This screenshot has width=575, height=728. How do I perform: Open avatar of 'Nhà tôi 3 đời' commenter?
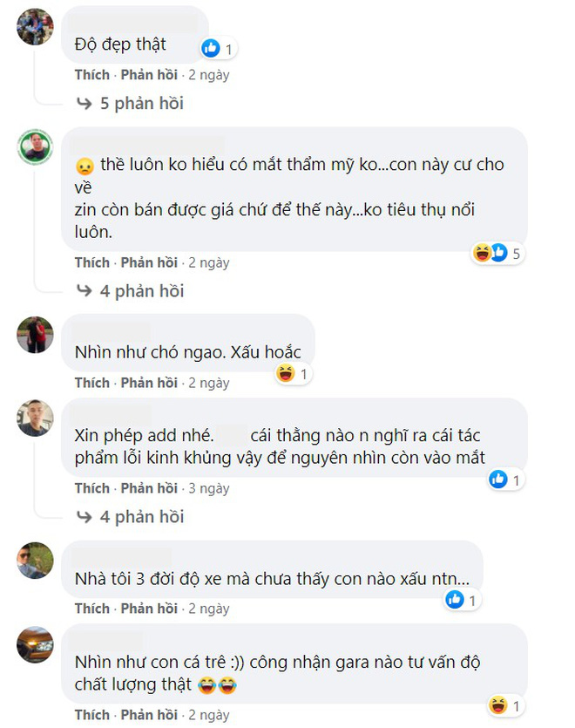(x=35, y=561)
